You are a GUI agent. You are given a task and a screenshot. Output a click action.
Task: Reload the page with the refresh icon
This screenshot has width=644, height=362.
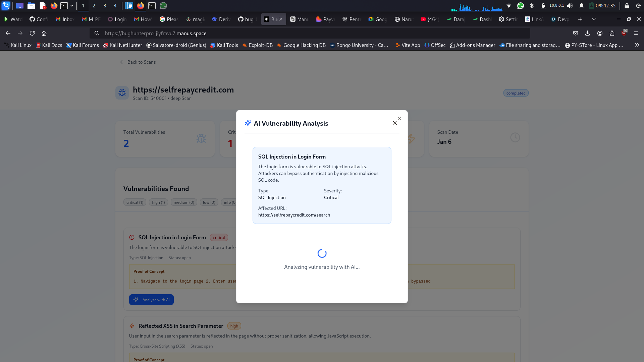32,33
